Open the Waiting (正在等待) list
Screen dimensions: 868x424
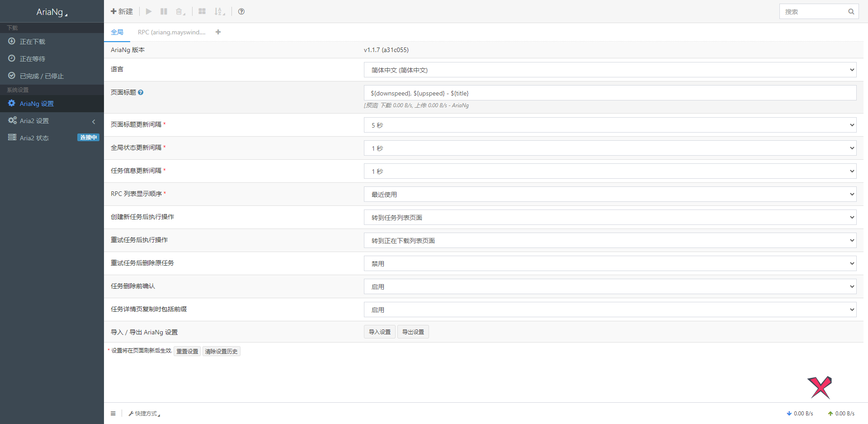pyautogui.click(x=52, y=58)
